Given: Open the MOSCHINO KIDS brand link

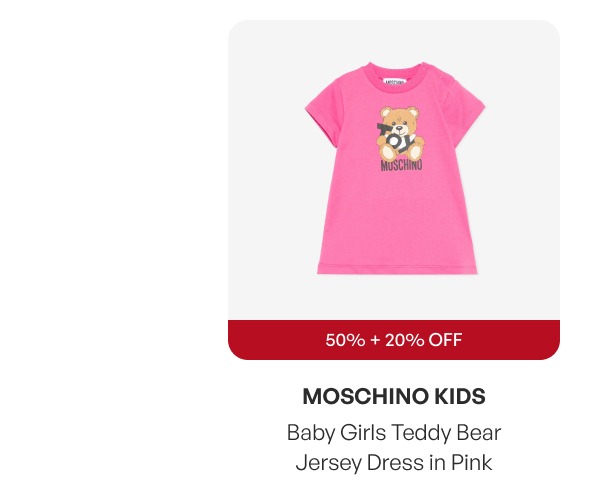Looking at the screenshot, I should click(394, 396).
